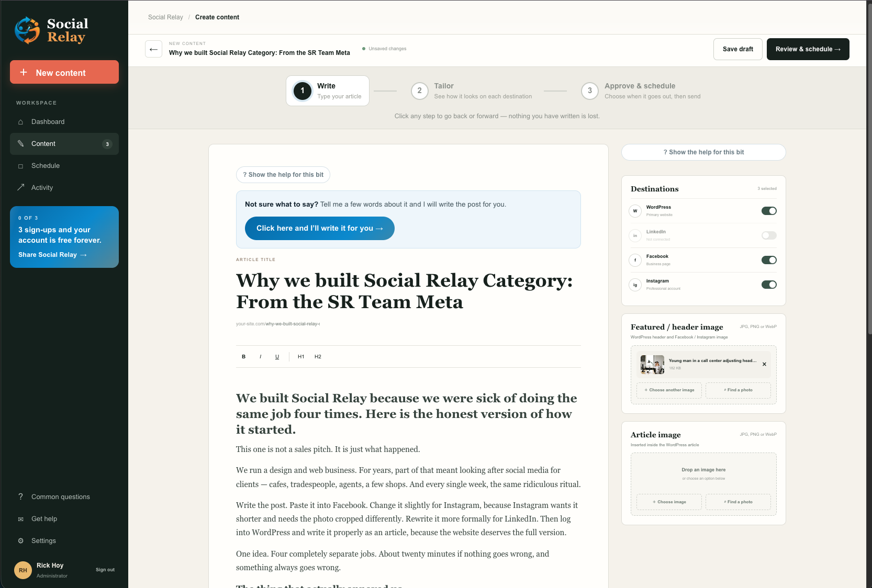Click the RH user avatar
The height and width of the screenshot is (588, 872).
23,570
